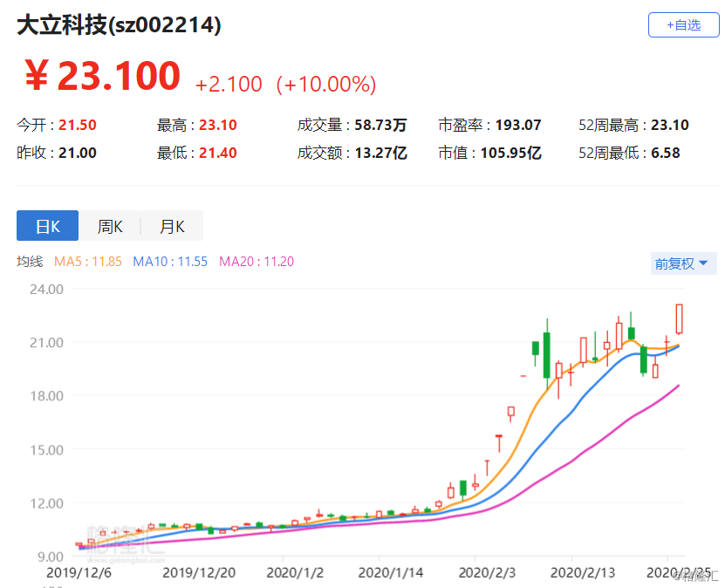Click the 成交额 value 13.27亿
Viewport: 725px width, 588px height.
click(x=380, y=153)
